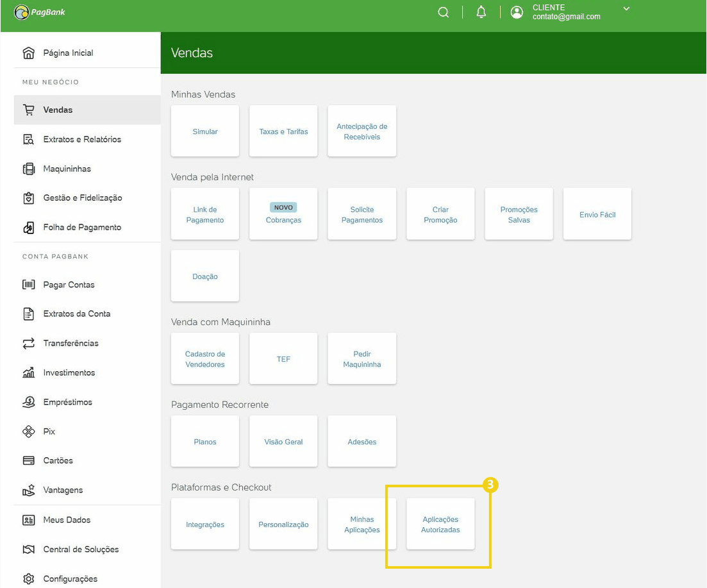707x588 pixels.
Task: Open the Minhas Aplicações card
Action: (x=362, y=524)
